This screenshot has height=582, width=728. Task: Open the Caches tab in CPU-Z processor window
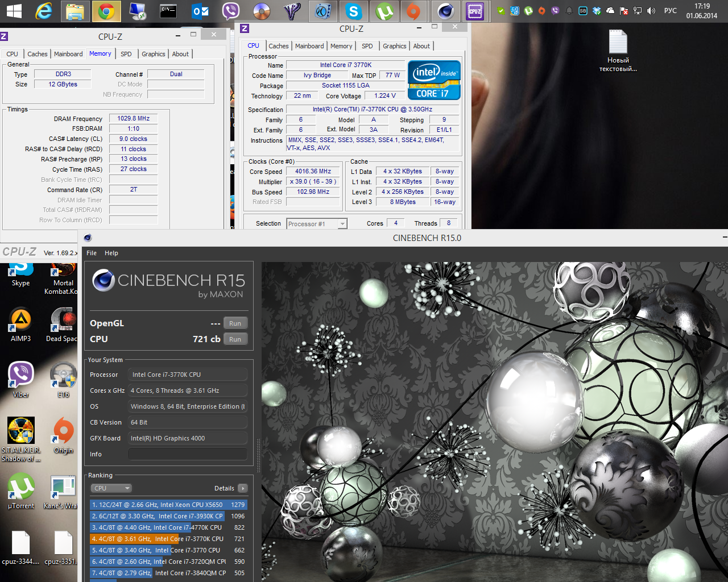279,46
